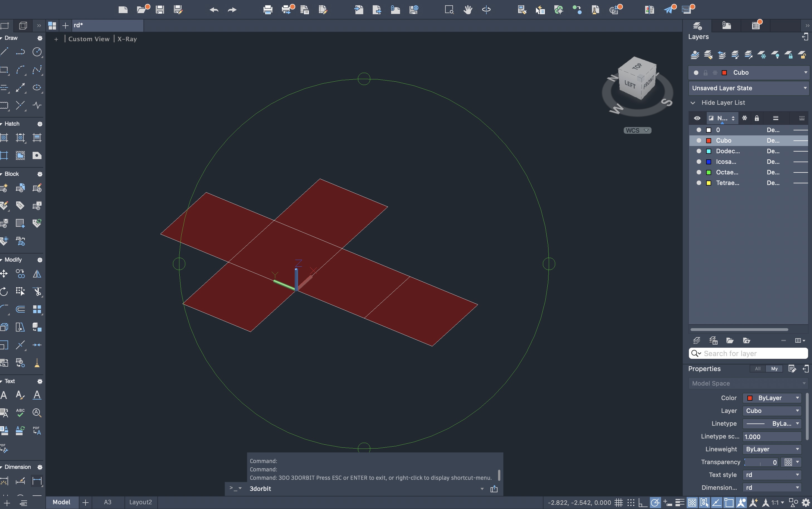Image resolution: width=812 pixels, height=509 pixels.
Task: Switch to the A3 layout tab
Action: [108, 502]
